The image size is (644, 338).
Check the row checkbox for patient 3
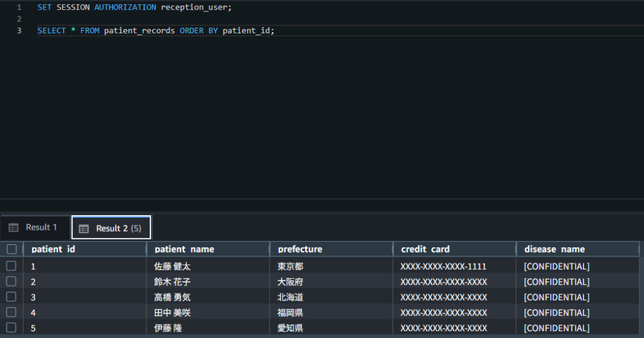[x=11, y=297]
